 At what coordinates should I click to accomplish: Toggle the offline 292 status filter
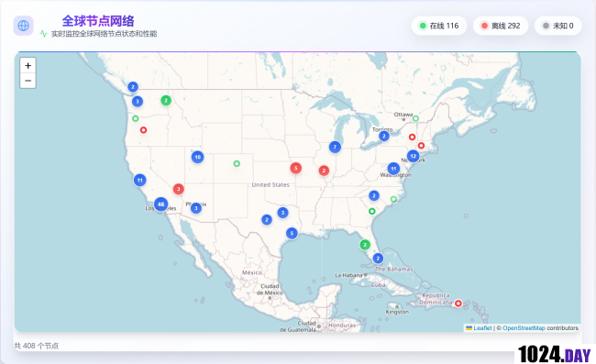click(501, 26)
